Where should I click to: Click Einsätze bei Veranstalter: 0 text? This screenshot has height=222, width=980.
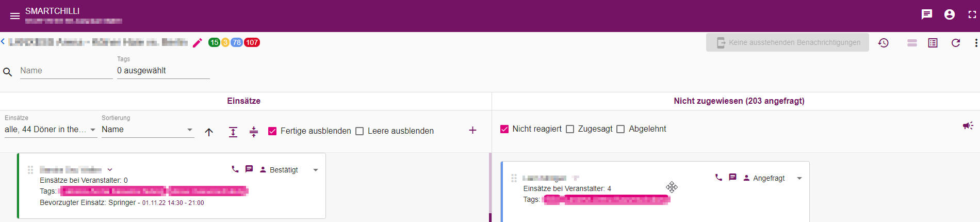click(84, 180)
